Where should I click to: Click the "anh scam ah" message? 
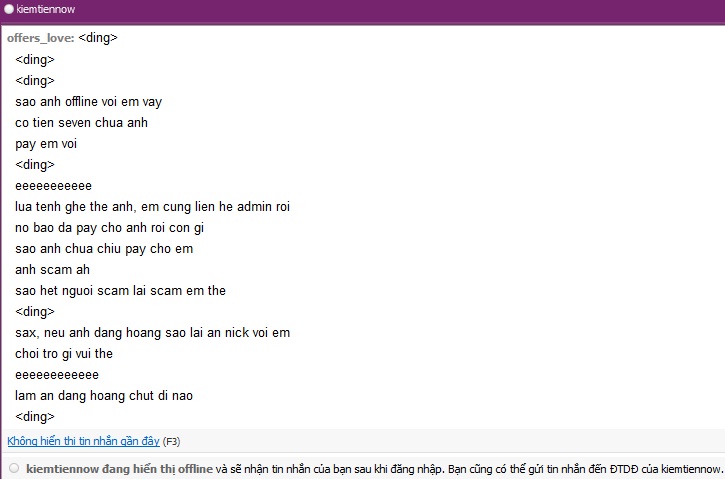click(51, 269)
